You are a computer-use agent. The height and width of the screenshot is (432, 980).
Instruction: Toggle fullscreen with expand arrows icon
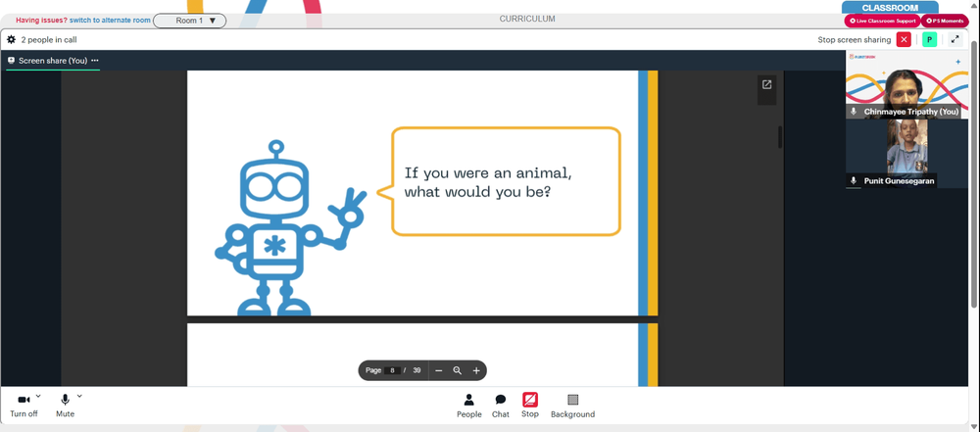click(955, 39)
